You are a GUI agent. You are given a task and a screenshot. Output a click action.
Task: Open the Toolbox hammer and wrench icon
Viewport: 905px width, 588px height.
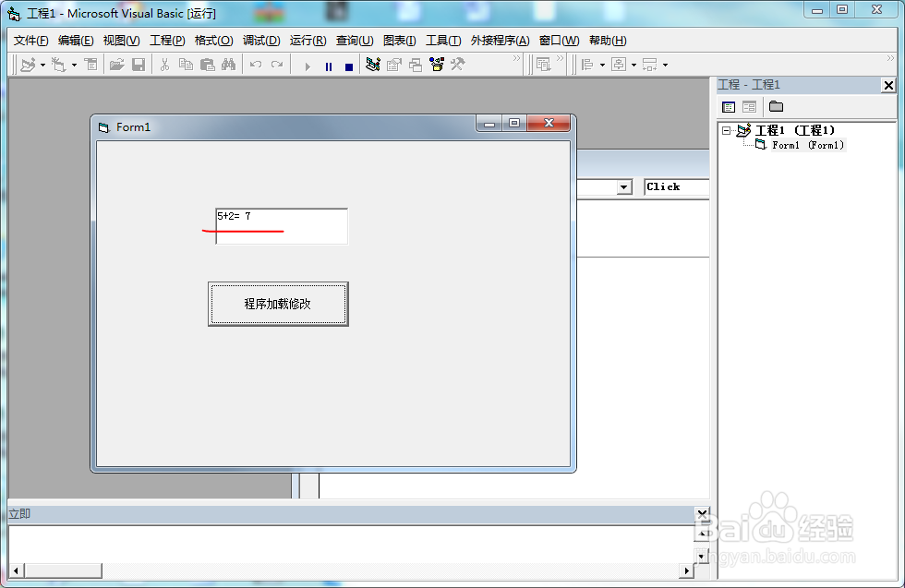[458, 65]
